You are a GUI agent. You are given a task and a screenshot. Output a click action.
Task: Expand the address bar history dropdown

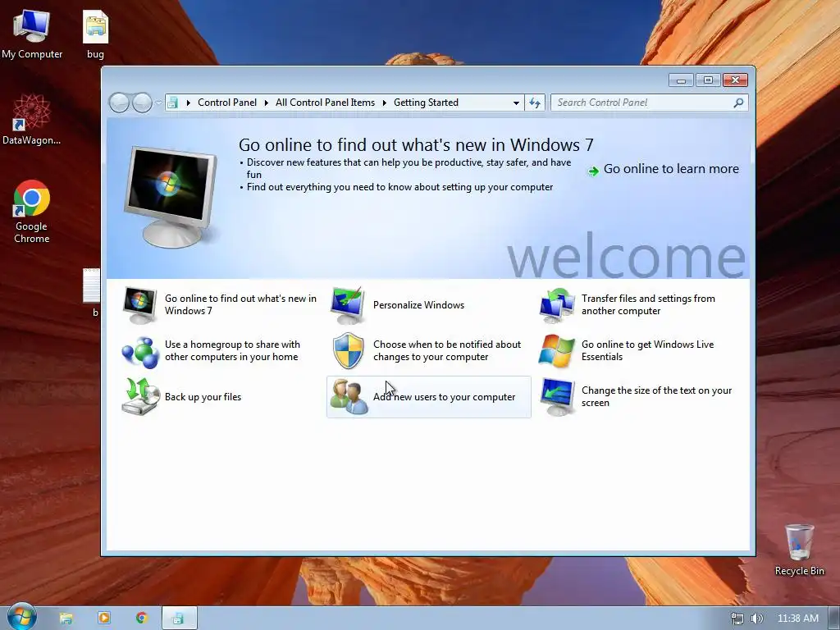tap(516, 103)
